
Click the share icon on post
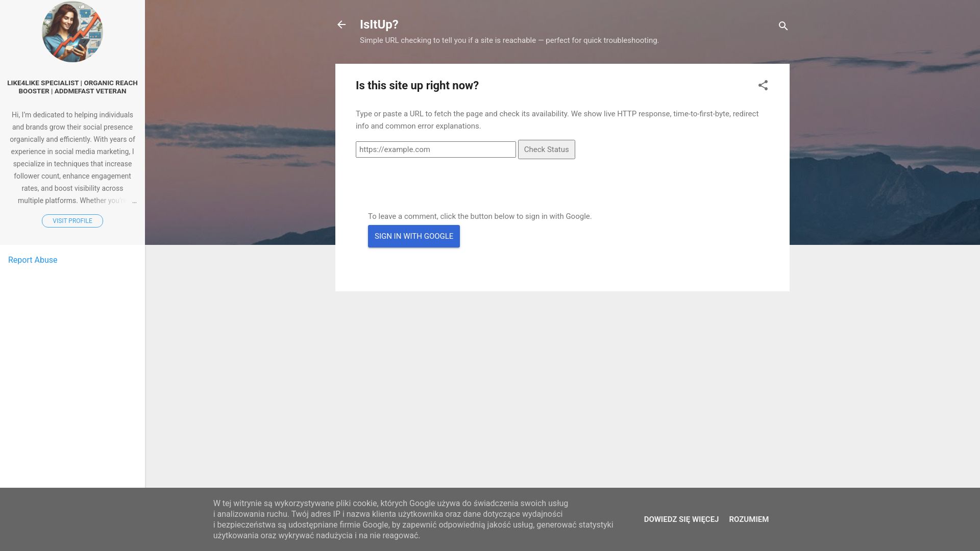tap(763, 85)
